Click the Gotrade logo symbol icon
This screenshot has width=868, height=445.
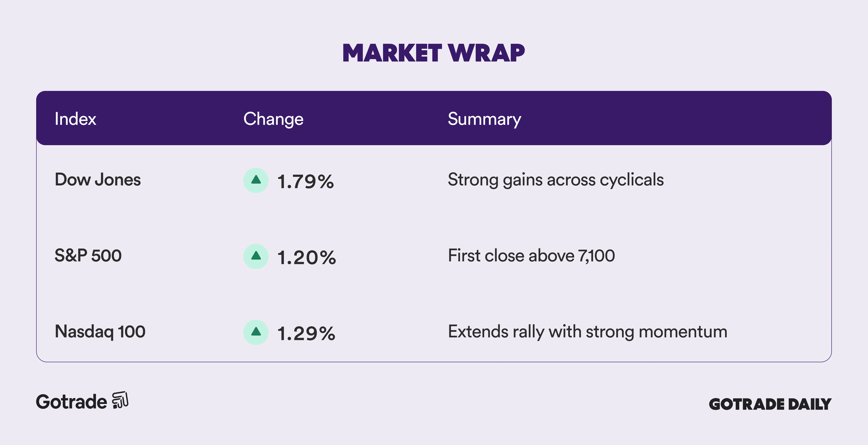click(120, 400)
